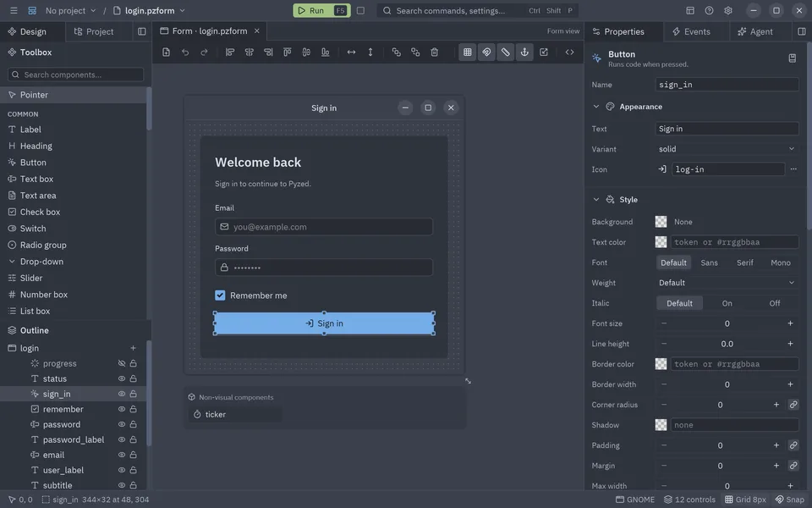The height and width of the screenshot is (508, 812).
Task: Click the make-same-width horizontal arrow icon
Action: 351,52
